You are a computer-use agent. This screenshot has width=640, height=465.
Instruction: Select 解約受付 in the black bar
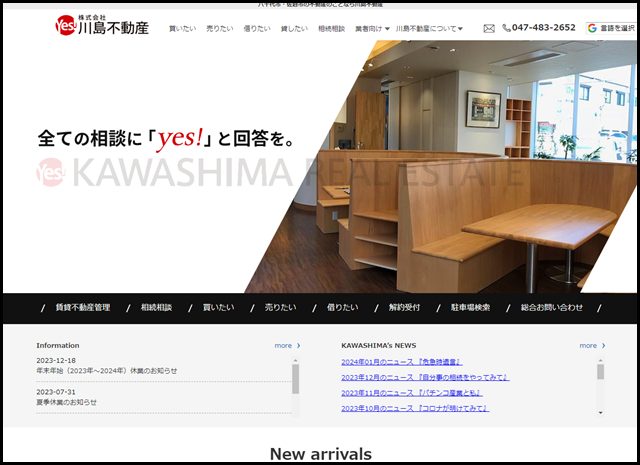pyautogui.click(x=404, y=308)
